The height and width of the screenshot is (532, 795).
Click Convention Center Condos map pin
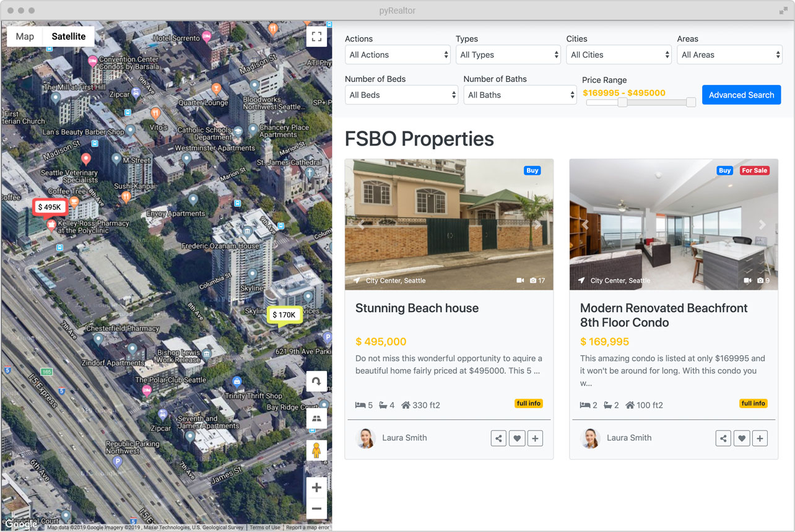tap(92, 61)
